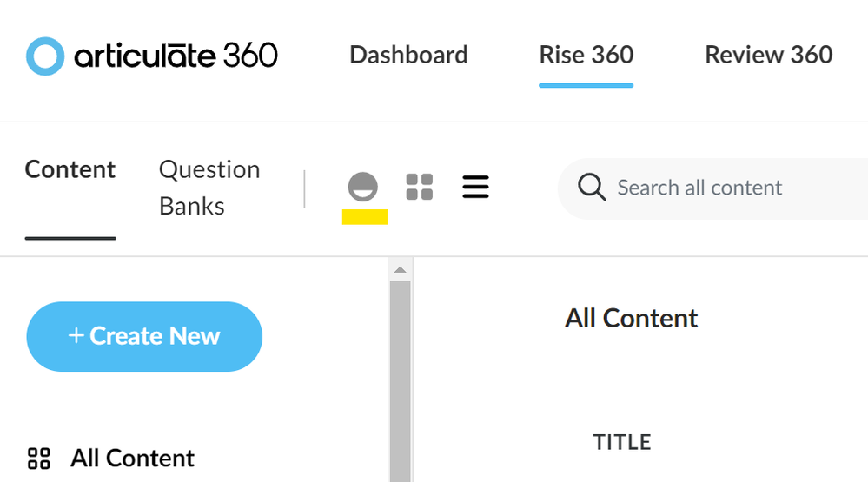Viewport: 868px width, 482px height.
Task: Click the All Content sidebar grid icon
Action: pyautogui.click(x=39, y=459)
